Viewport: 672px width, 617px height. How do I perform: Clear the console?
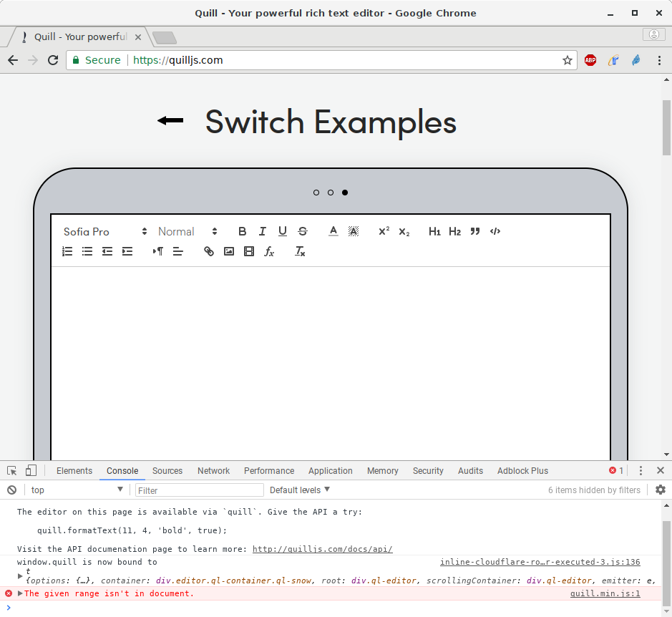tap(12, 490)
